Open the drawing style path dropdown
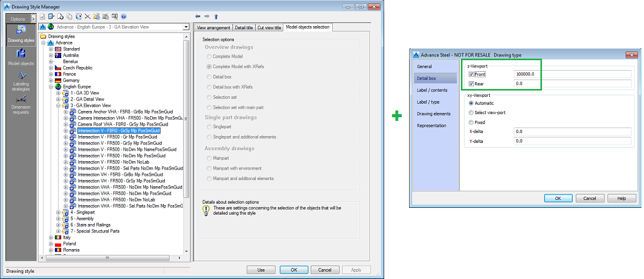 pos(186,27)
